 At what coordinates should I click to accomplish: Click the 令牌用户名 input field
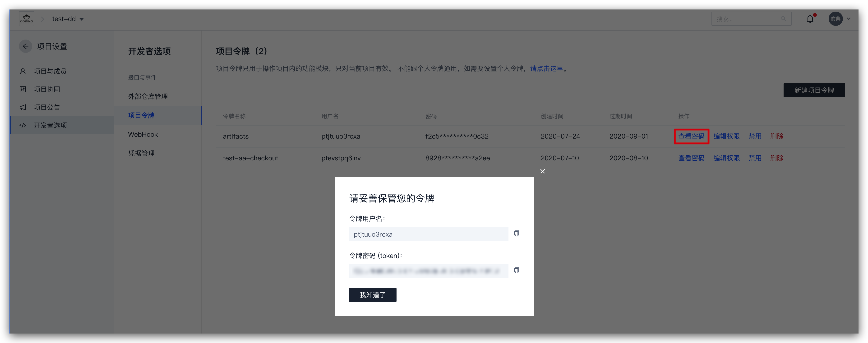[x=428, y=234]
